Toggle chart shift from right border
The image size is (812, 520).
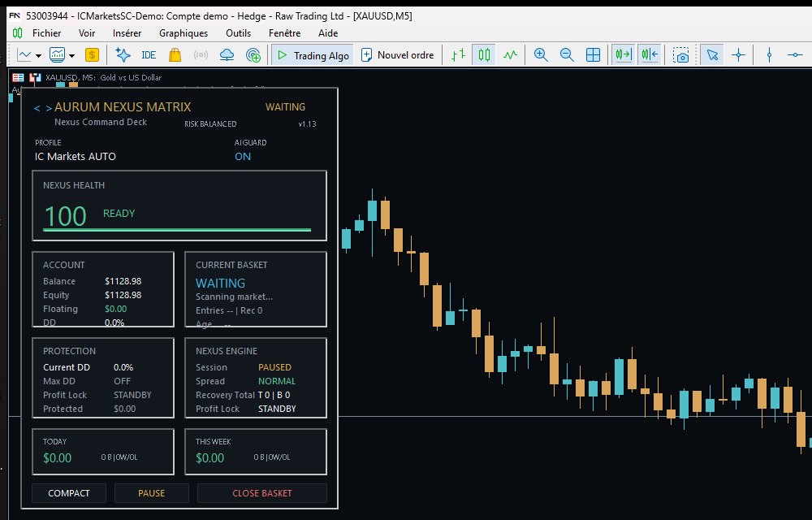click(650, 55)
